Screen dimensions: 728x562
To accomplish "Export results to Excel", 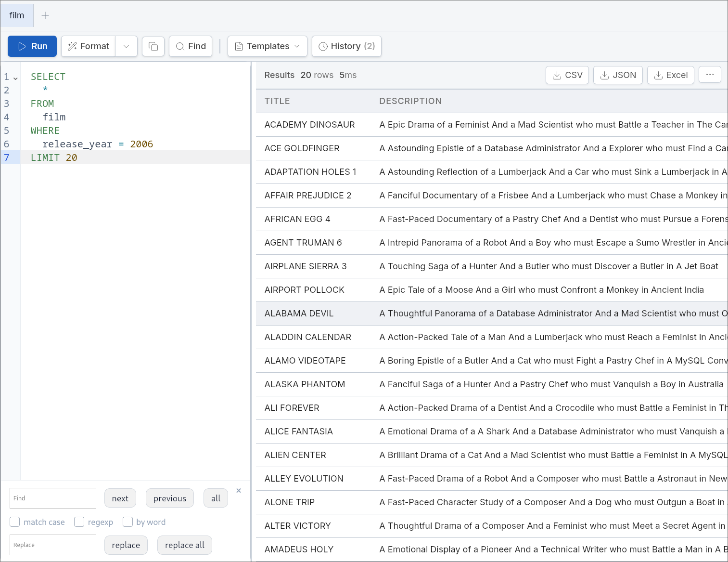I will [x=671, y=75].
